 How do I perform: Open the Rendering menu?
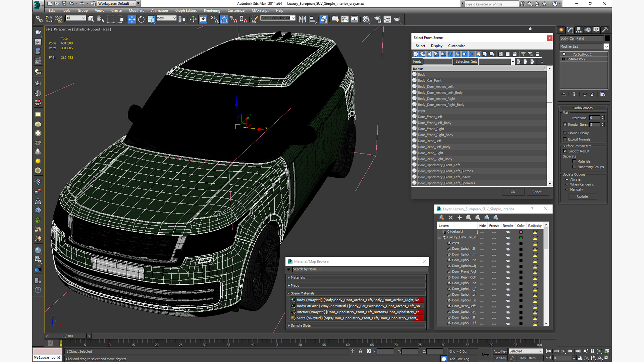point(212,11)
